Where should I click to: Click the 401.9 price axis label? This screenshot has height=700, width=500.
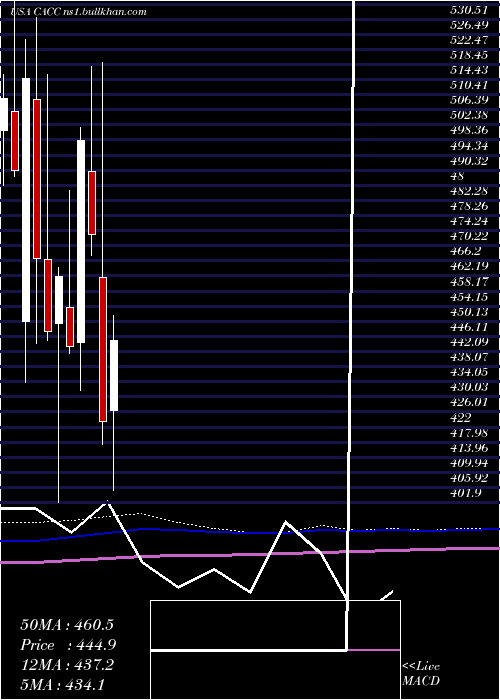(x=465, y=493)
